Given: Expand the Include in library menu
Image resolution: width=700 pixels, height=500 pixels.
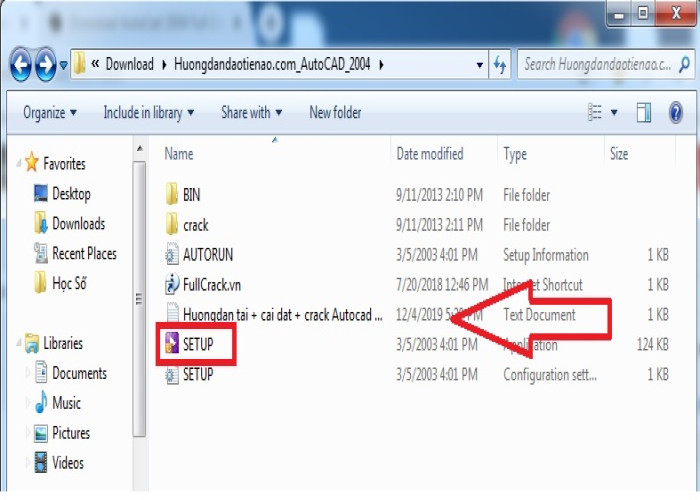Looking at the screenshot, I should click(149, 113).
